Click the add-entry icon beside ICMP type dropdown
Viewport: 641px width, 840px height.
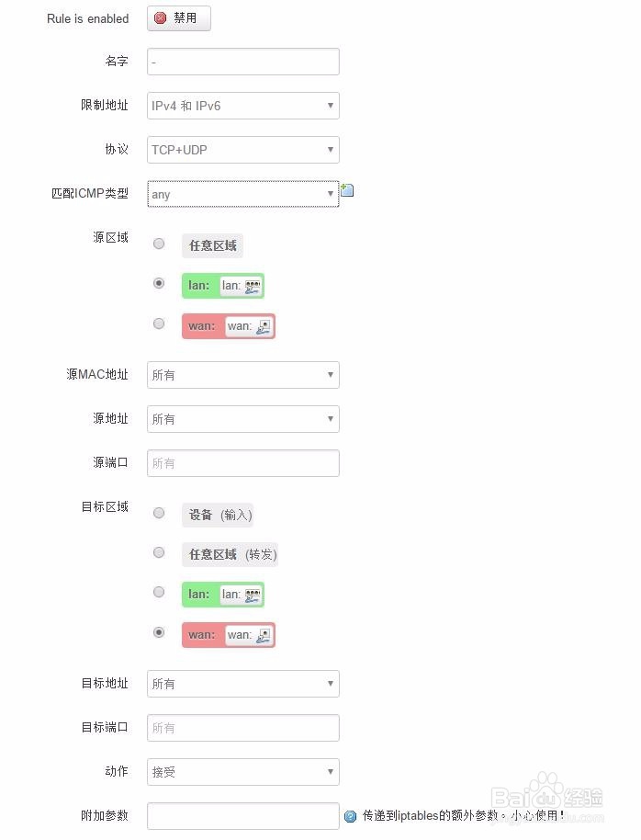[347, 190]
